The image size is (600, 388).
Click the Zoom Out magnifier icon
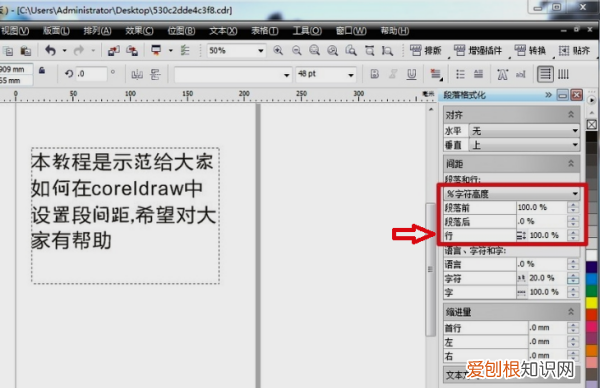click(x=297, y=51)
